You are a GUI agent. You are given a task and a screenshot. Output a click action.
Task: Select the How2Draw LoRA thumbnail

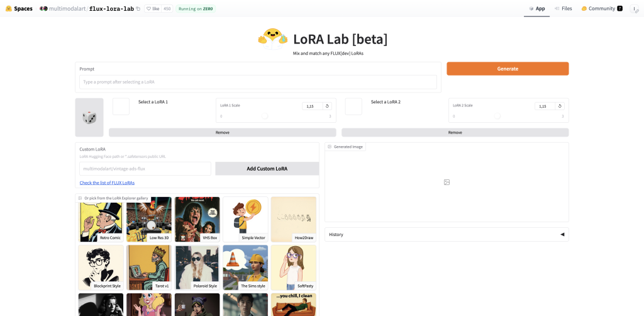(x=294, y=219)
